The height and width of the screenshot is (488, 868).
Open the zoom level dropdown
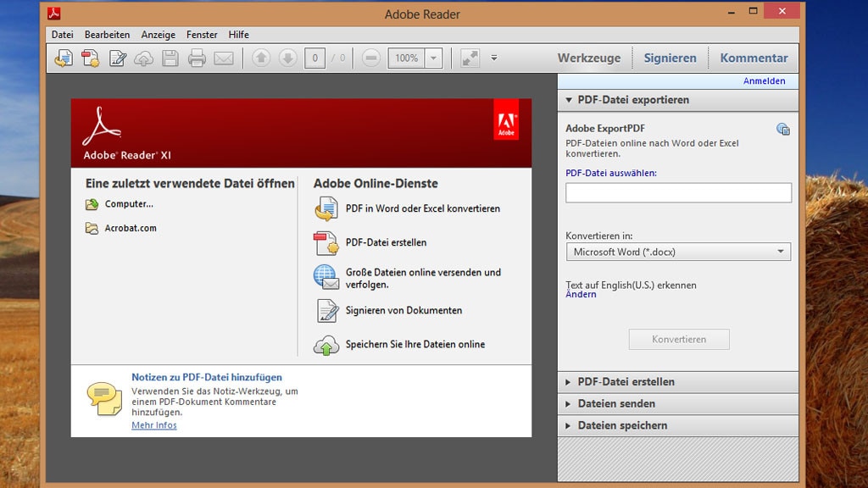(432, 58)
